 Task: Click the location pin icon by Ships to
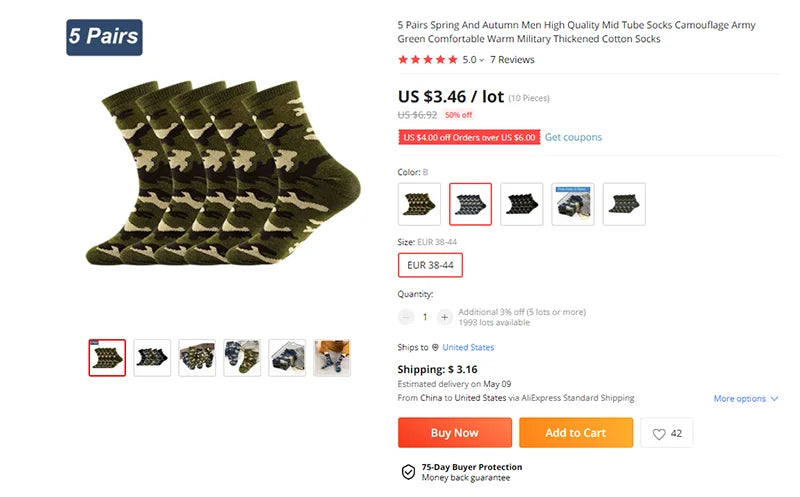(x=435, y=347)
